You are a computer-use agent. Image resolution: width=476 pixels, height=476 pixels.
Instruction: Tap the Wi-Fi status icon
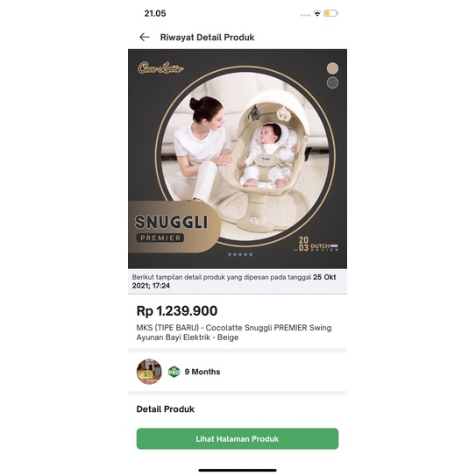tap(317, 13)
